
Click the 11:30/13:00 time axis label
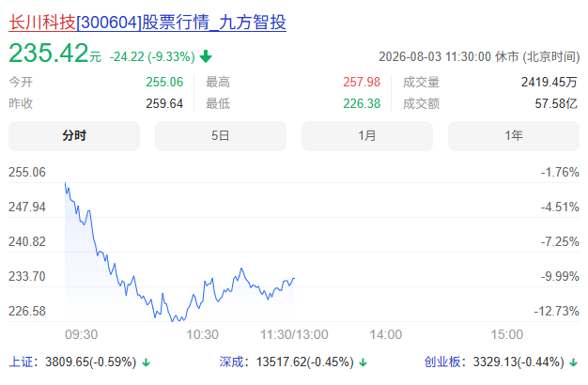[294, 335]
